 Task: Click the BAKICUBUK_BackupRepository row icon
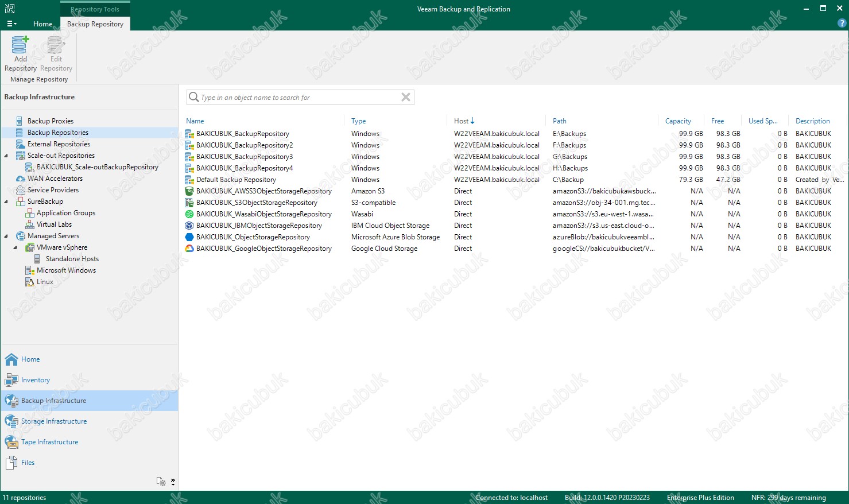pos(189,134)
